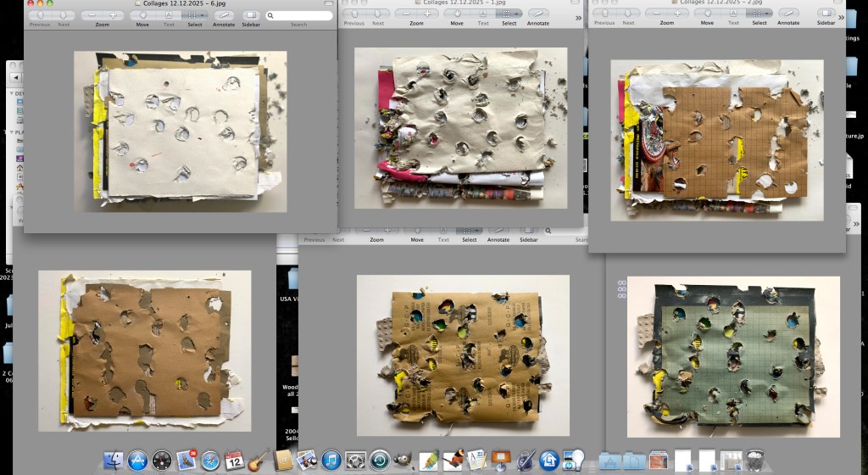
Task: Click Next button in Collages 6.jpg toolbar
Action: pyautogui.click(x=64, y=14)
